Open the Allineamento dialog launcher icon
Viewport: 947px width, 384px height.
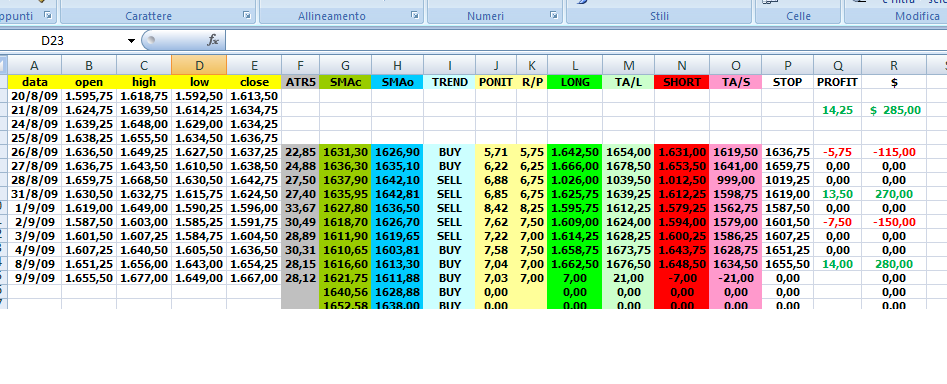(x=415, y=15)
